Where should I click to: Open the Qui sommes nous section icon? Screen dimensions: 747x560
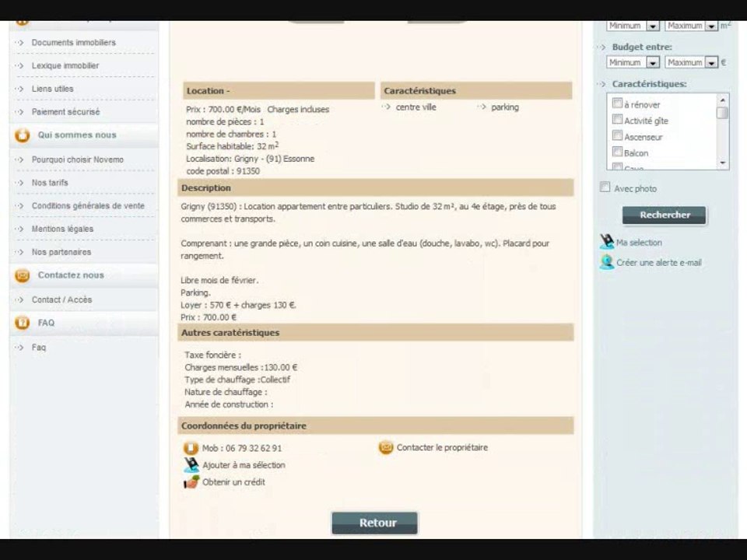pos(22,135)
